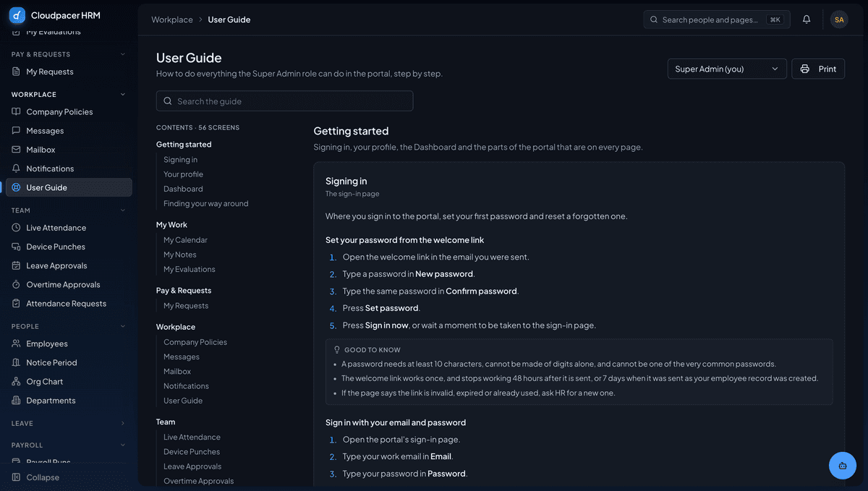Open Employees page from sidebar
Screen dimensions: 868x491
69,343
